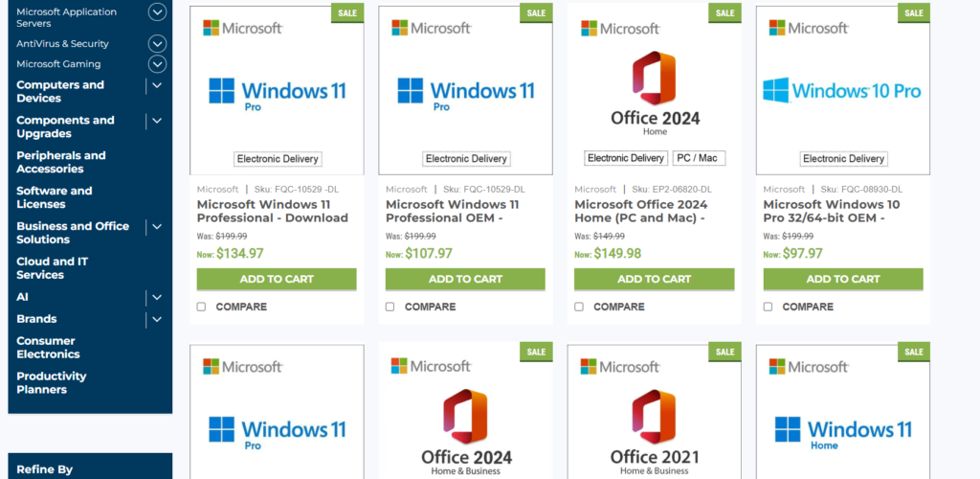Check Compare for Windows 10 Pro OEM

[x=768, y=307]
